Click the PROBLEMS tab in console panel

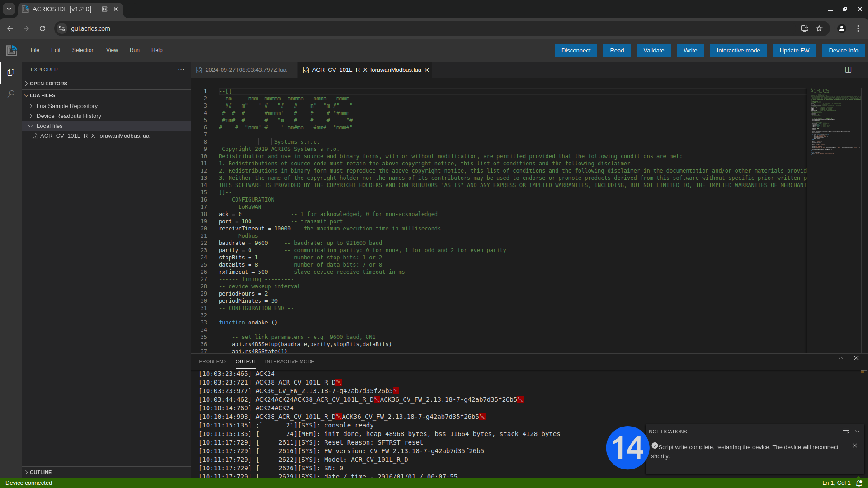tap(213, 361)
